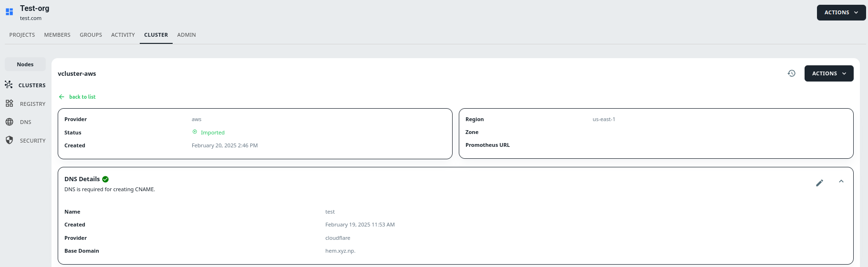This screenshot has height=267, width=868.
Task: Click the Region label
Action: click(x=475, y=119)
